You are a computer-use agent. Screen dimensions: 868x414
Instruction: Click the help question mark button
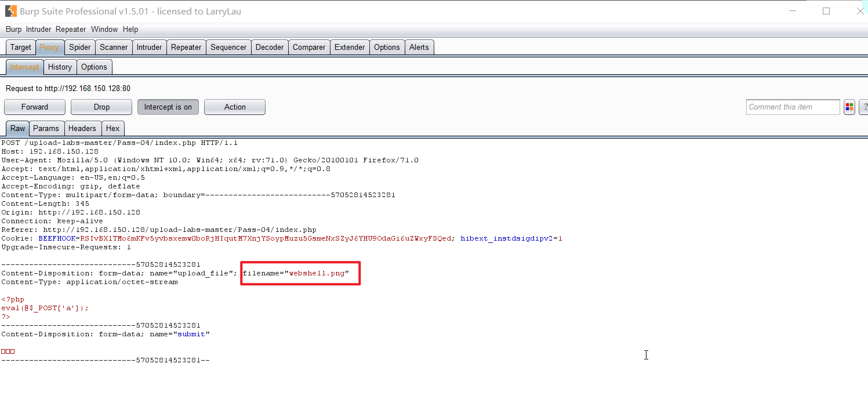(x=864, y=107)
